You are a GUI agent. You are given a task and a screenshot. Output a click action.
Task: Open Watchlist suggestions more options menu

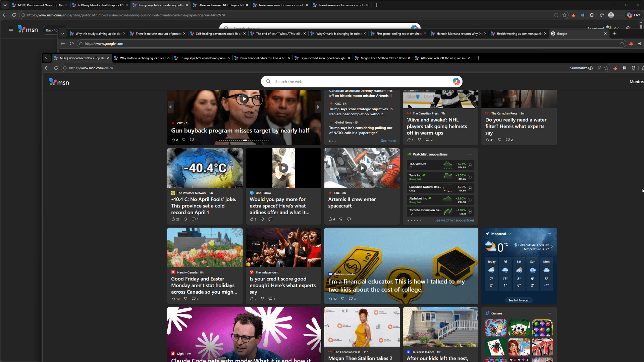471,155
